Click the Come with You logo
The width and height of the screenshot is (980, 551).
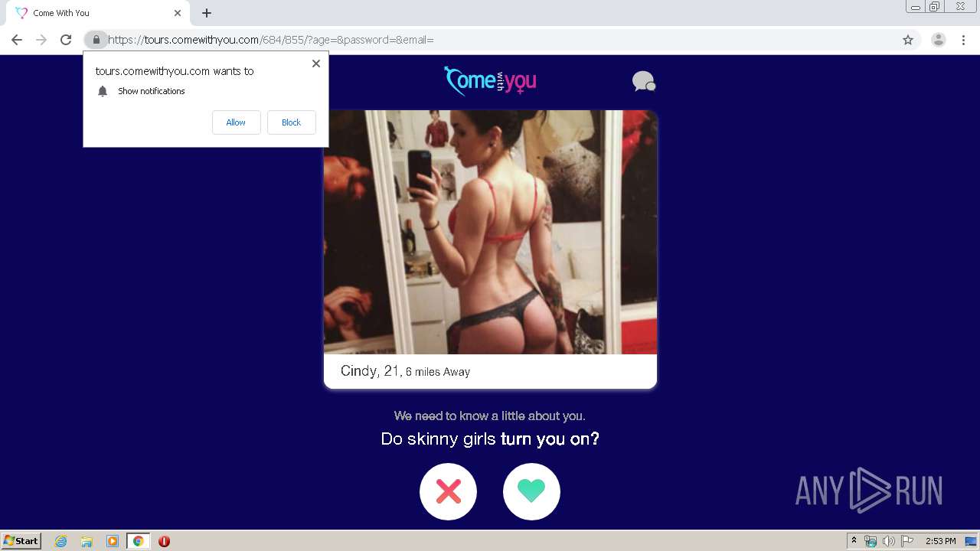(490, 80)
